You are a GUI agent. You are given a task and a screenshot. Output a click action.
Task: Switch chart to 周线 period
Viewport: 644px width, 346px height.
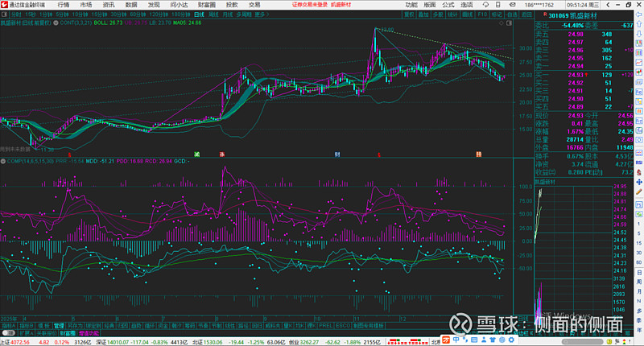[213, 14]
